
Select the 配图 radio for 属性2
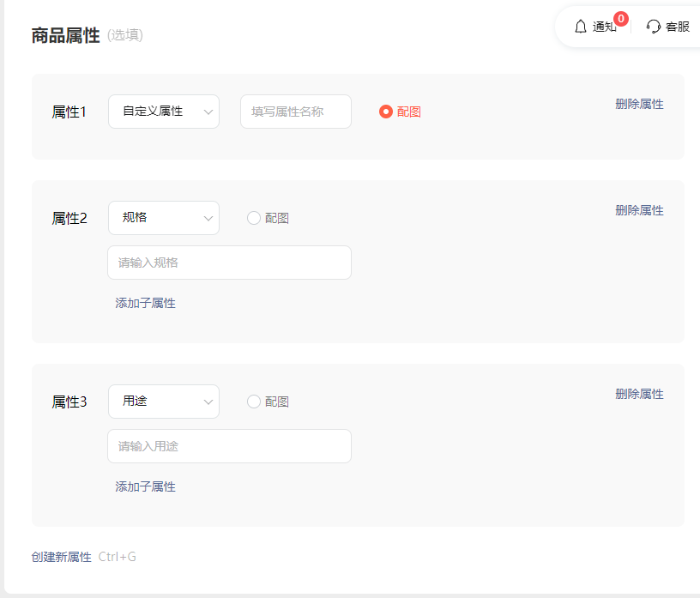[x=254, y=218]
